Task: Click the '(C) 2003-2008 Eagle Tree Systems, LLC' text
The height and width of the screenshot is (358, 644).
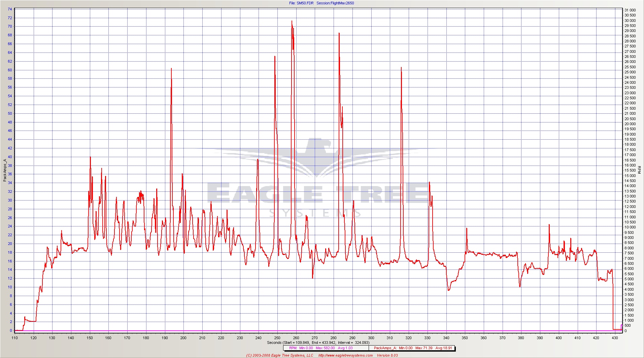Action: click(x=280, y=355)
